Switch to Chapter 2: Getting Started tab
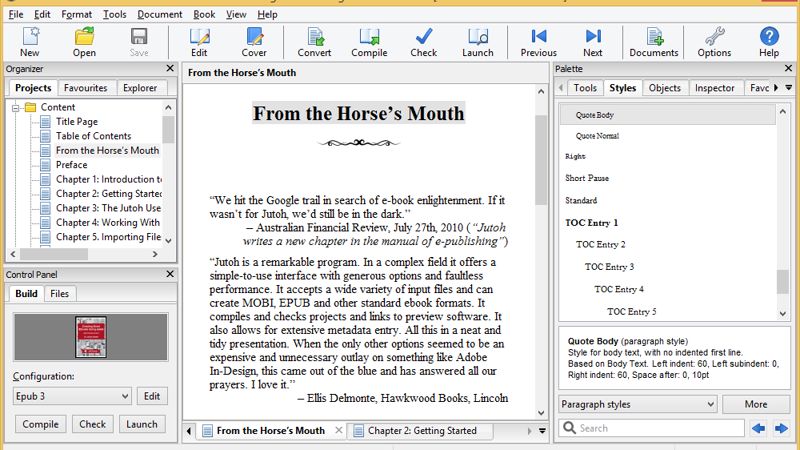 click(421, 431)
